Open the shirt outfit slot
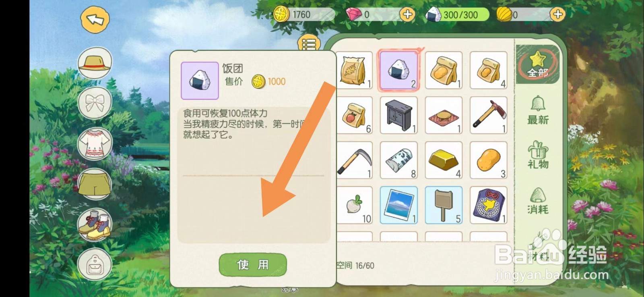Screen dimensions: 644x297 [x=95, y=144]
